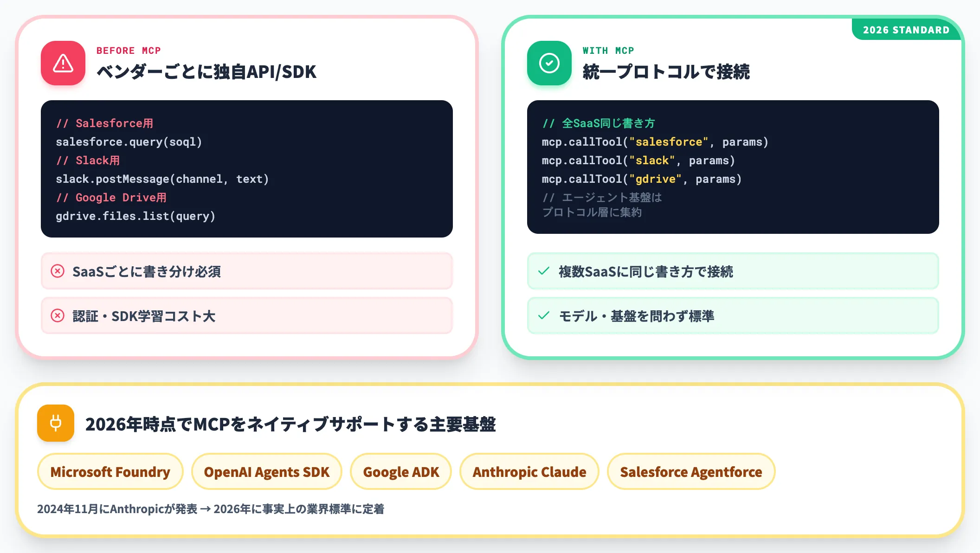This screenshot has width=980, height=553.
Task: Click the orange plug icon
Action: coord(56,423)
